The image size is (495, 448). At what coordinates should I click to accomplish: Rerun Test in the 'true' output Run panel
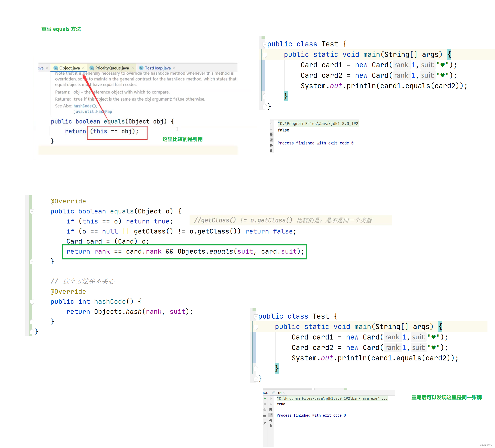click(x=265, y=398)
